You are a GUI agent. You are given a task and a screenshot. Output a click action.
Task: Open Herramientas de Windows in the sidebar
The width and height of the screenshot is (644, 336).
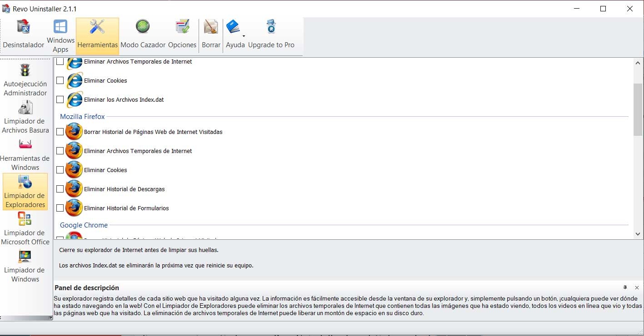pyautogui.click(x=25, y=155)
